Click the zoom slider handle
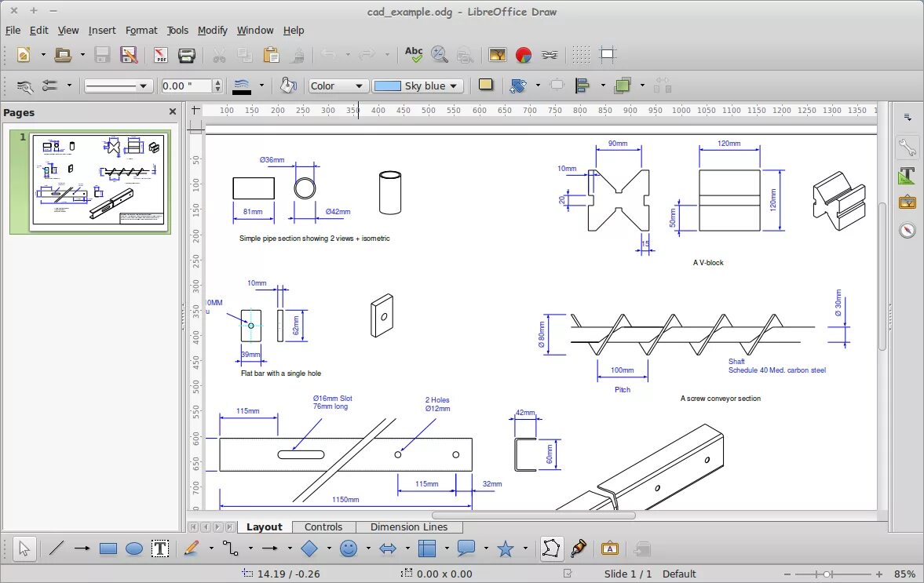924x583 pixels. (x=827, y=574)
